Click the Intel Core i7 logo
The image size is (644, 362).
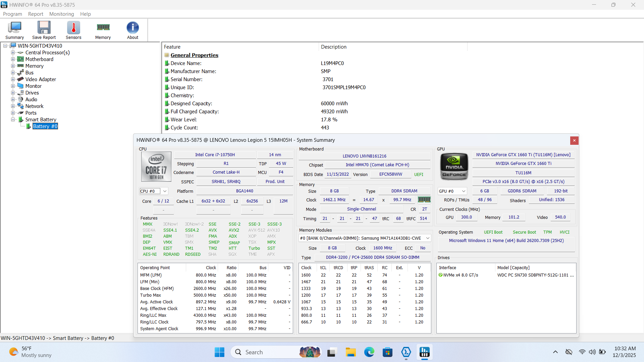pyautogui.click(x=156, y=167)
